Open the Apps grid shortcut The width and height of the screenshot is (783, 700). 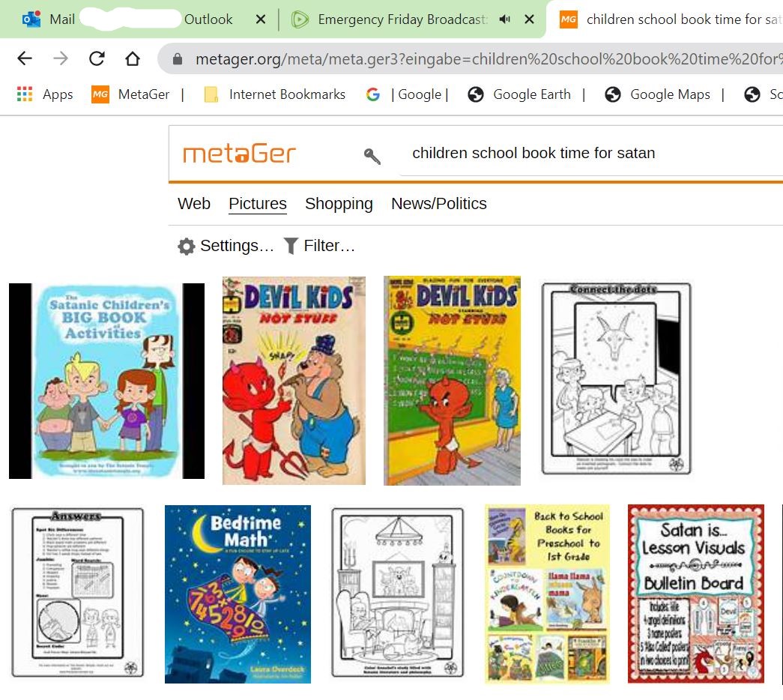[45, 94]
